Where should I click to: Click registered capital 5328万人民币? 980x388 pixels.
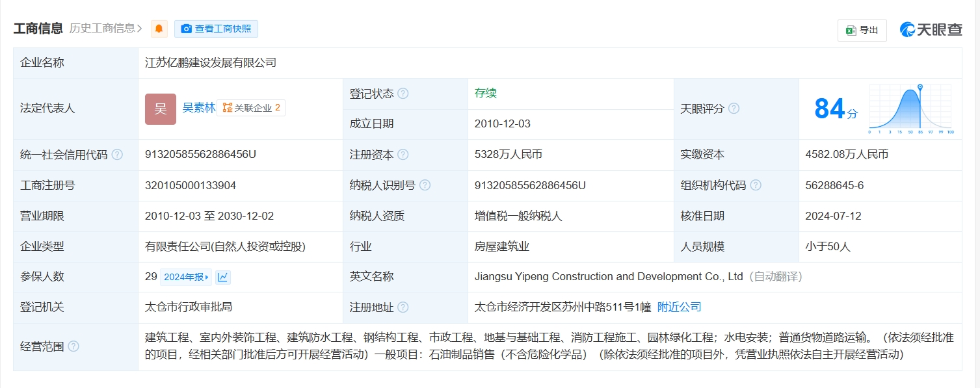(x=509, y=155)
